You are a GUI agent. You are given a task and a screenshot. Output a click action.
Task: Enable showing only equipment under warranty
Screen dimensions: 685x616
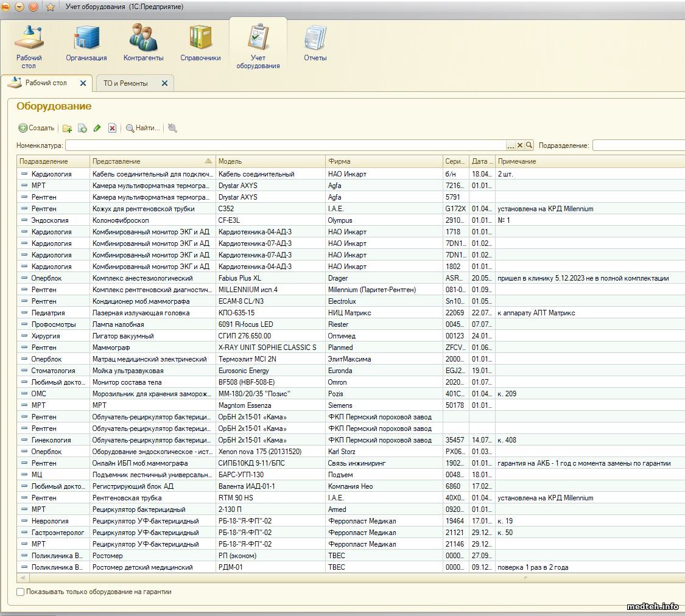[x=21, y=592]
